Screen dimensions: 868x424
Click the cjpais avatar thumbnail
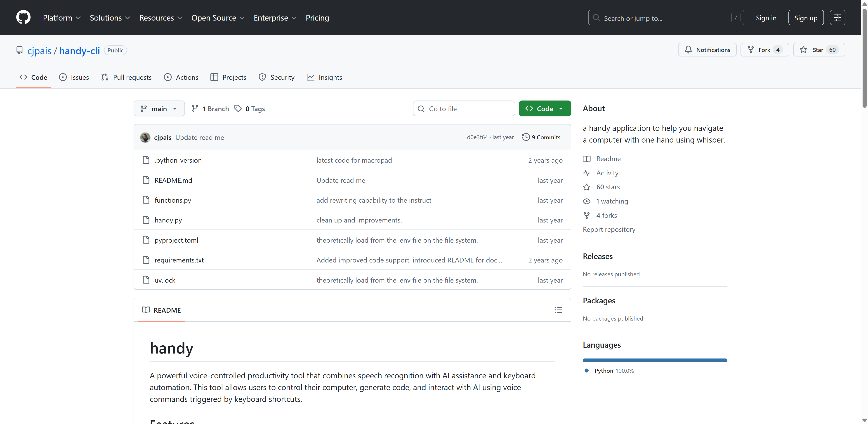pos(145,137)
